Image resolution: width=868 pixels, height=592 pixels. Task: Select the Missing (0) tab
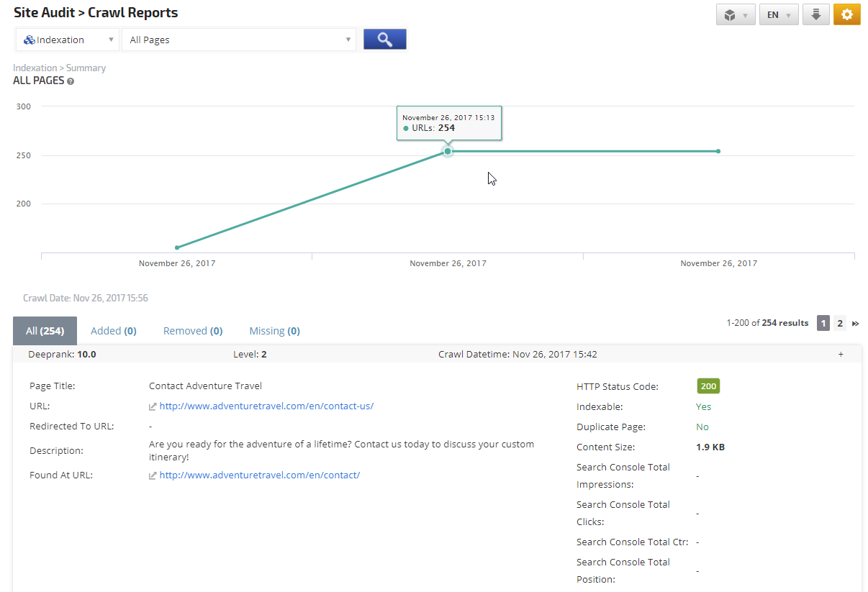point(274,331)
